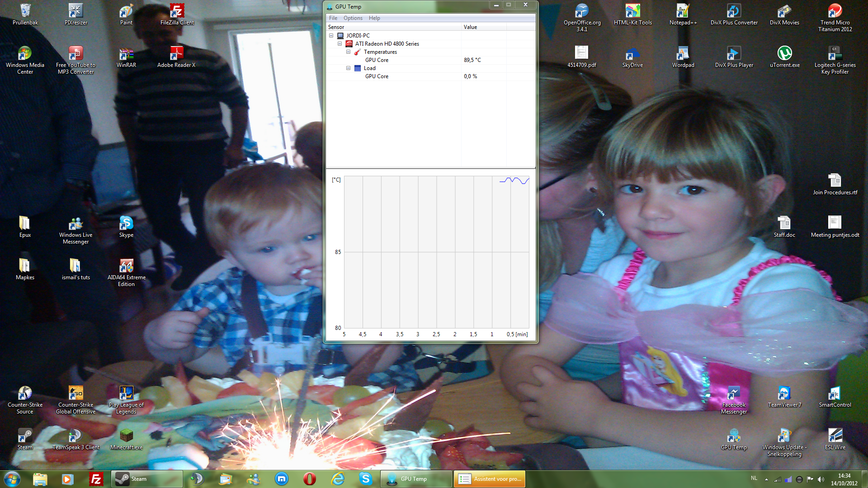Click the volume icon in system tray
868x488 pixels.
[821, 479]
